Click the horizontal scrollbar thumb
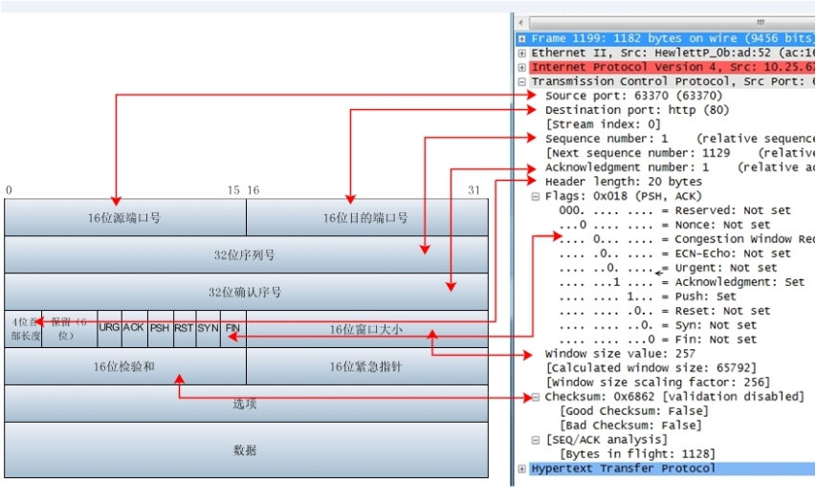The width and height of the screenshot is (816, 504). tap(673, 22)
